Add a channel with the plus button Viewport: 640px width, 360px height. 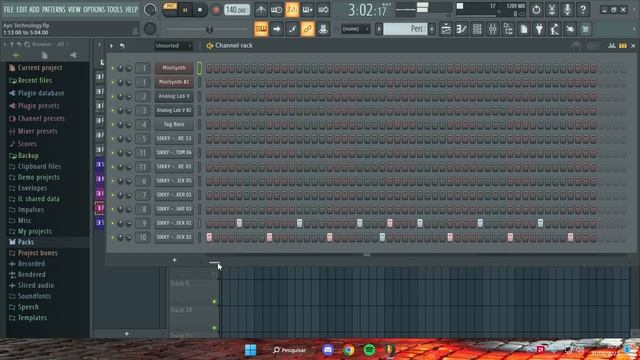[174, 260]
